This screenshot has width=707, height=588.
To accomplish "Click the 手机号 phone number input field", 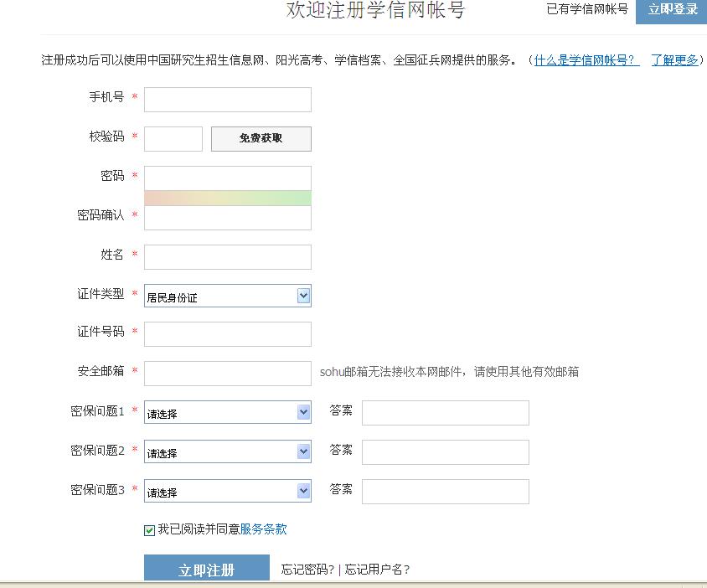I will [228, 100].
